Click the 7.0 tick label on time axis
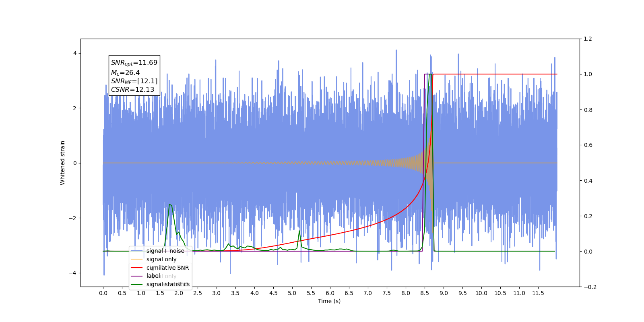This screenshot has height=322, width=644. point(368,293)
